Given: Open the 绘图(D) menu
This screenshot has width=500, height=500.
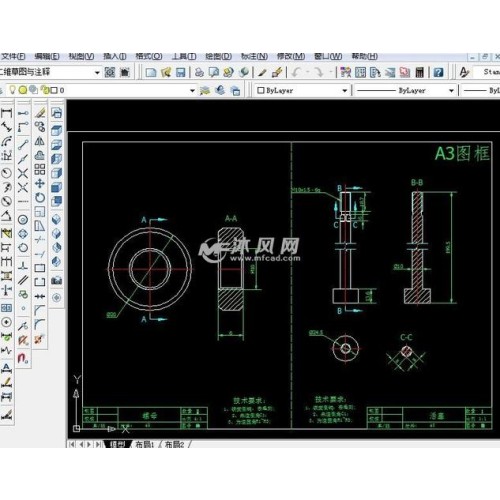Looking at the screenshot, I should click(x=219, y=56).
